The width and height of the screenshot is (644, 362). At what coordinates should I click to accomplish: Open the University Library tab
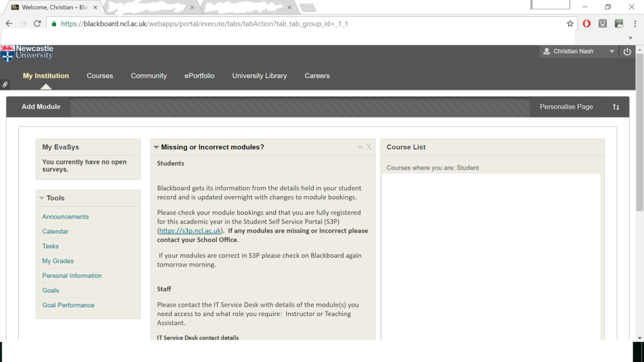pos(259,76)
